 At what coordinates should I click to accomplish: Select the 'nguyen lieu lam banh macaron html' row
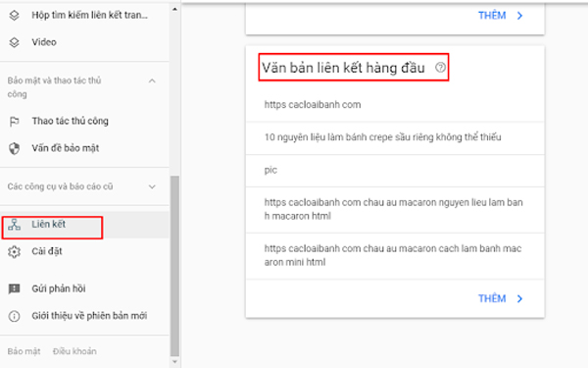395,210
